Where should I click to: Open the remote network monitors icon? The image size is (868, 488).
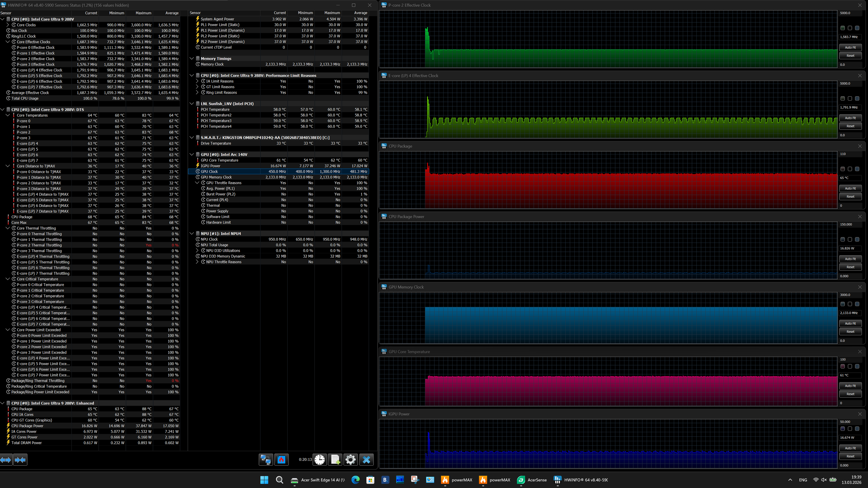(266, 460)
